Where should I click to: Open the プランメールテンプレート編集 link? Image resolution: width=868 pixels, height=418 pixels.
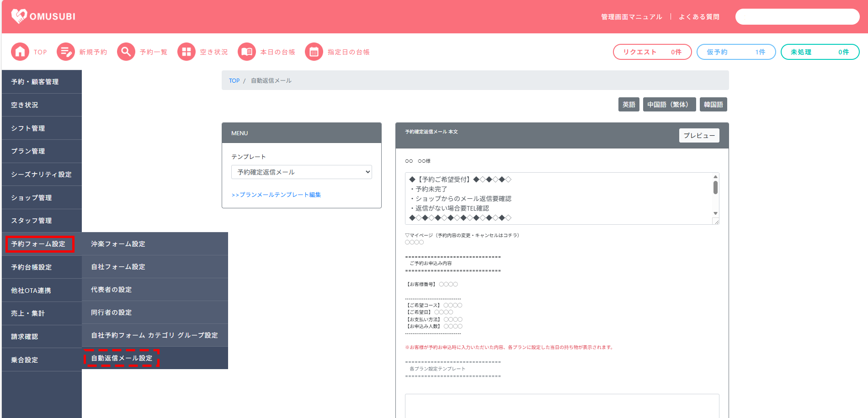(276, 195)
